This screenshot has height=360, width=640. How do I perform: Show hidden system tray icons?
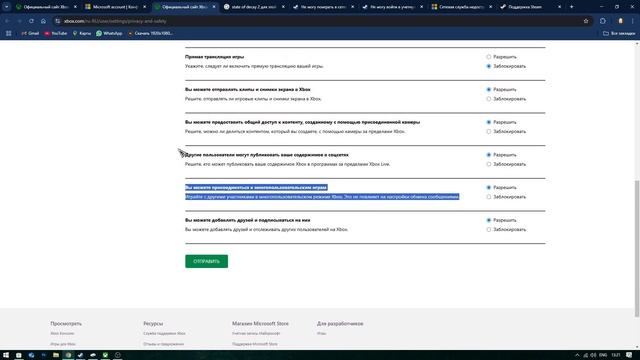click(577, 355)
